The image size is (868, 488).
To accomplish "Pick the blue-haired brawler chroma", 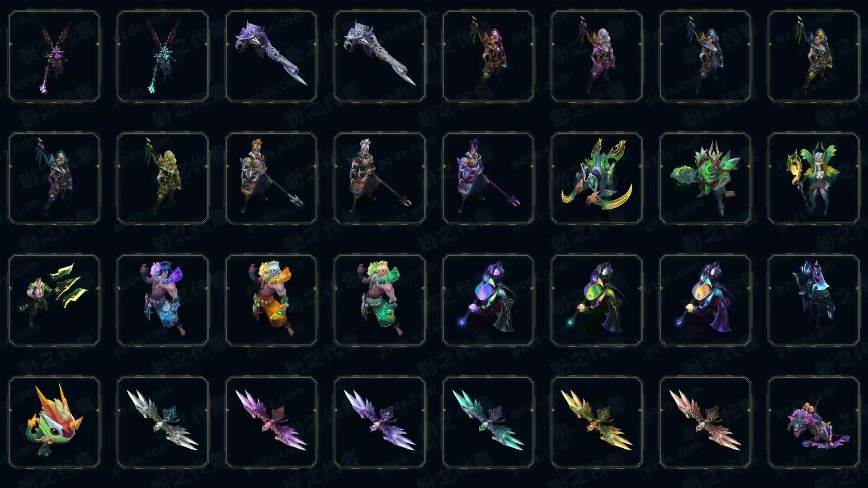I will point(163,300).
